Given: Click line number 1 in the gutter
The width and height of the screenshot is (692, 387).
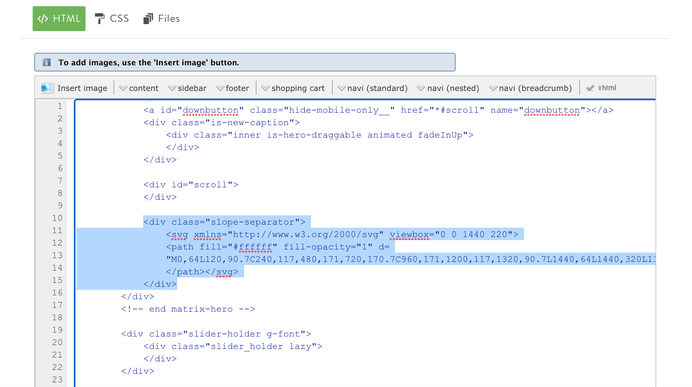Looking at the screenshot, I should click(x=60, y=106).
